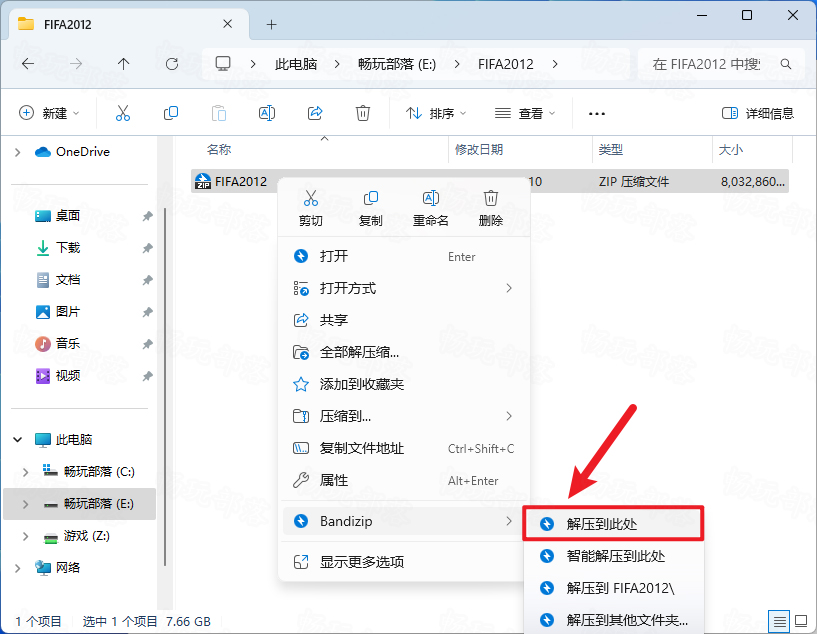
Task: Click 畅玩部落 (E:) in the address bar
Action: pos(397,64)
